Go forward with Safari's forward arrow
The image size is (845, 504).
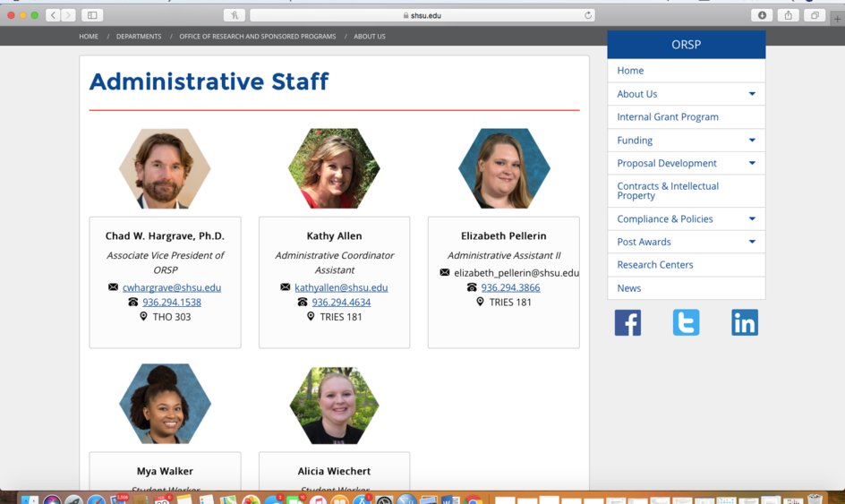tap(68, 15)
